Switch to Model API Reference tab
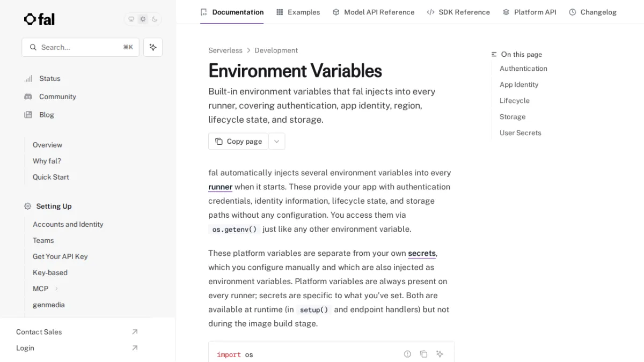644x362 pixels. 374,12
